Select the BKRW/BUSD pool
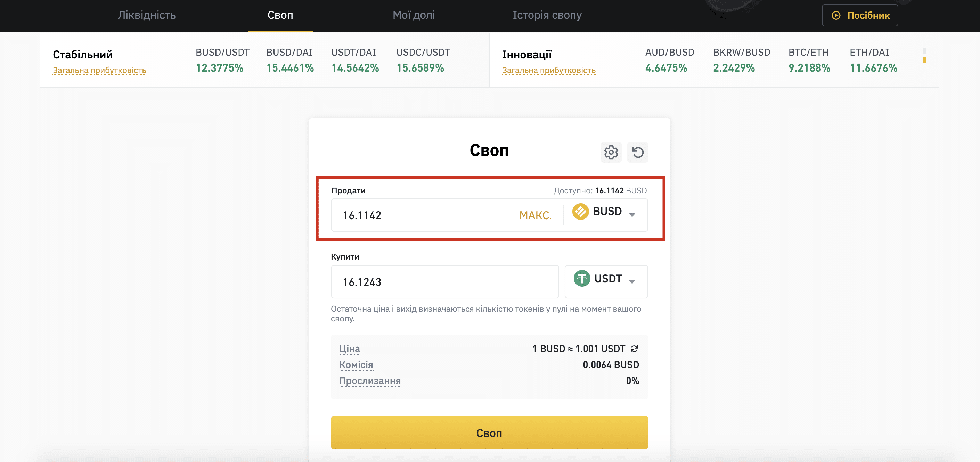Image resolution: width=980 pixels, height=462 pixels. pos(742,53)
